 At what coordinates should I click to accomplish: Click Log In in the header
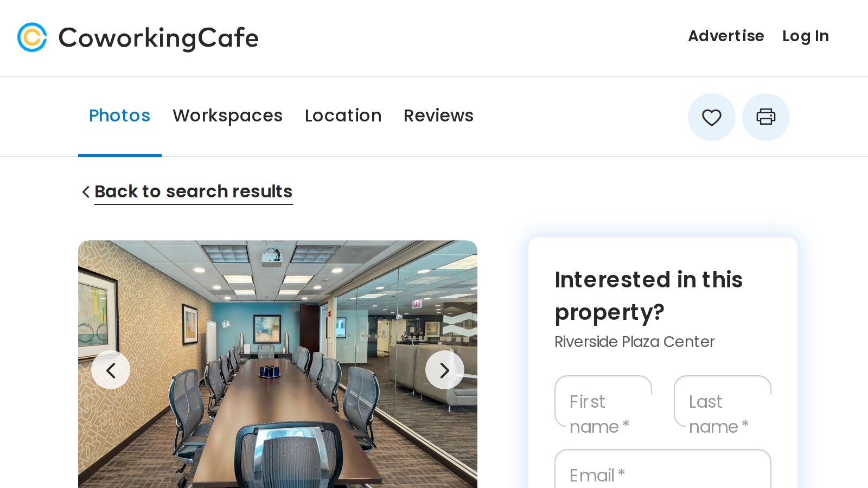[806, 36]
